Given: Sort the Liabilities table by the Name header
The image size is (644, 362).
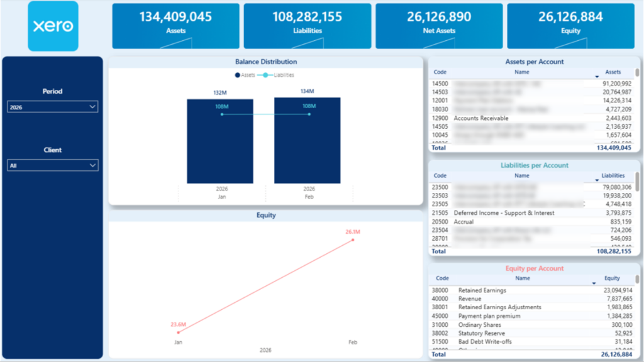Looking at the screenshot, I should [x=522, y=175].
